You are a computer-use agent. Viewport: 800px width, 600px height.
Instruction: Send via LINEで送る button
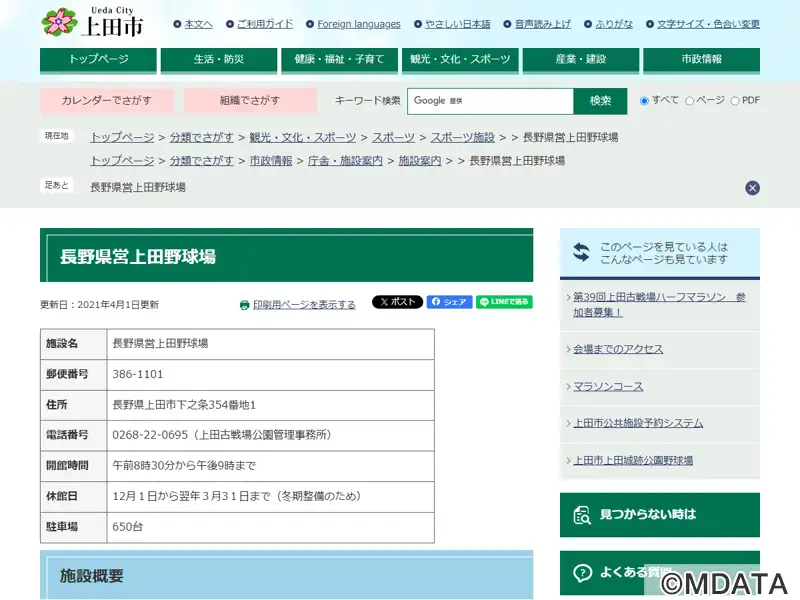[x=504, y=302]
